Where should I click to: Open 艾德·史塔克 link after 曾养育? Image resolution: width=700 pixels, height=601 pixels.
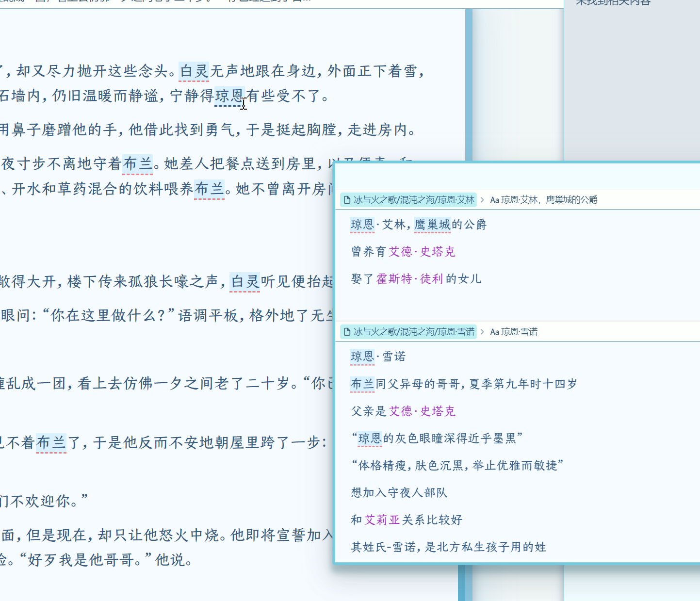click(422, 252)
